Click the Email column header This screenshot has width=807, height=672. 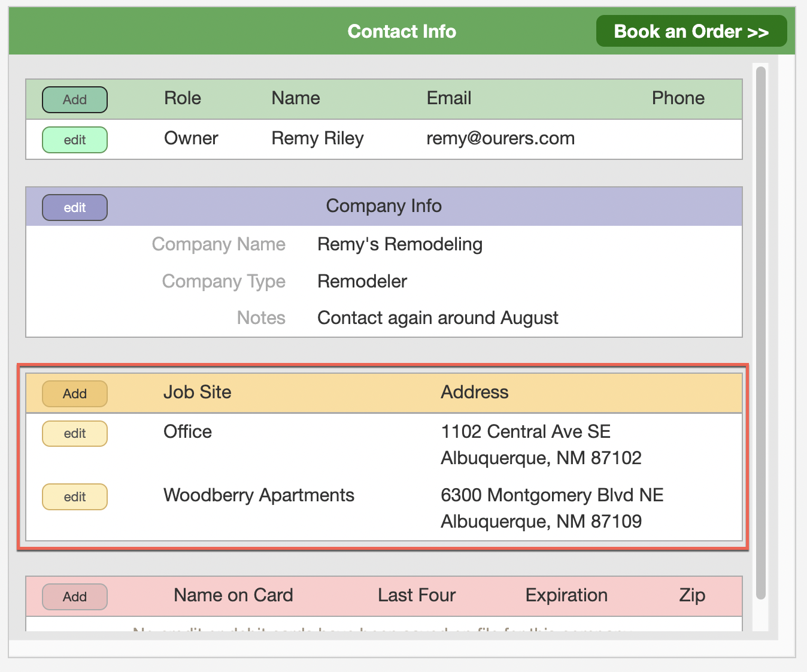tap(448, 98)
